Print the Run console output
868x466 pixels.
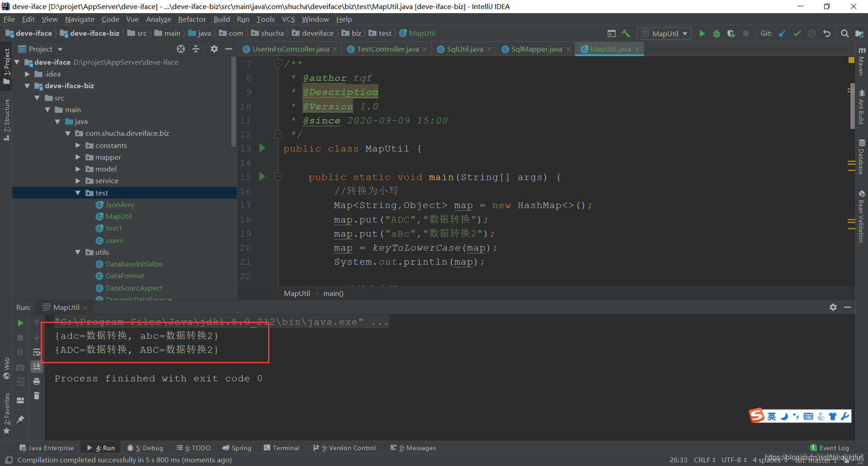click(x=37, y=381)
